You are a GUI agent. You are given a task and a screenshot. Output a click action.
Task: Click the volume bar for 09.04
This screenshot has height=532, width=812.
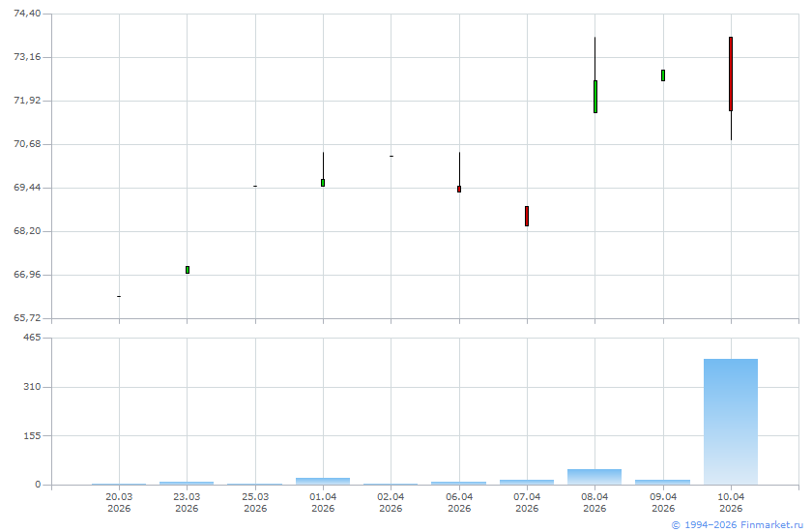[x=663, y=482]
